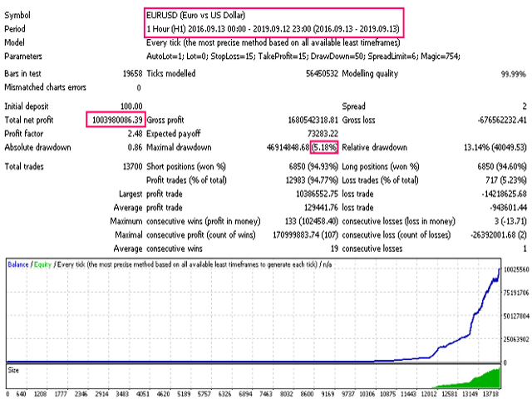Select the AutoLot parameters line

point(303,57)
